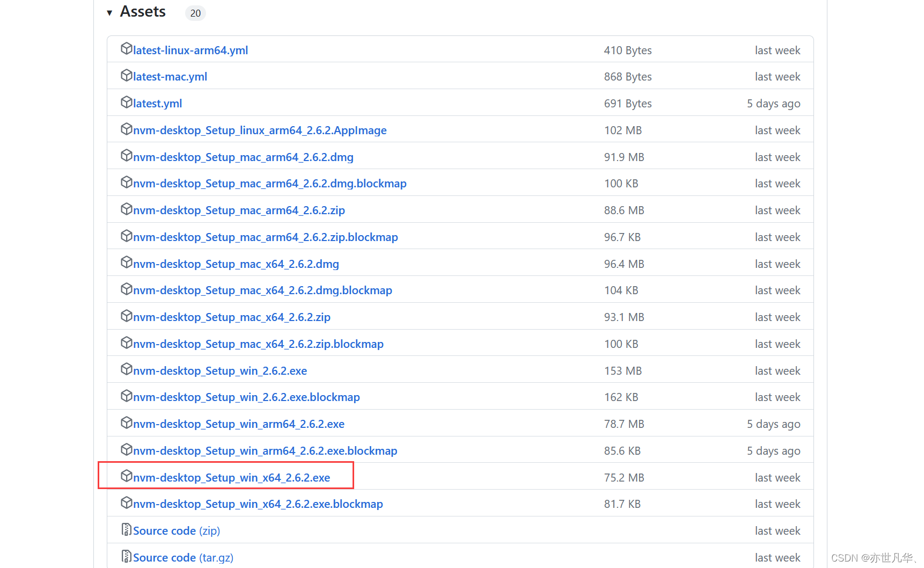Click the 96.4 MB size text
The height and width of the screenshot is (568, 924).
point(624,264)
